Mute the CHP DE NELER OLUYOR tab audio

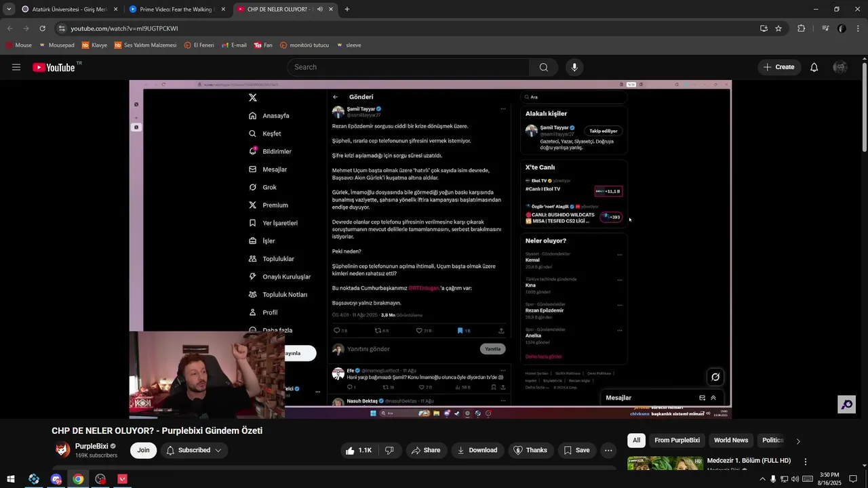pos(319,9)
